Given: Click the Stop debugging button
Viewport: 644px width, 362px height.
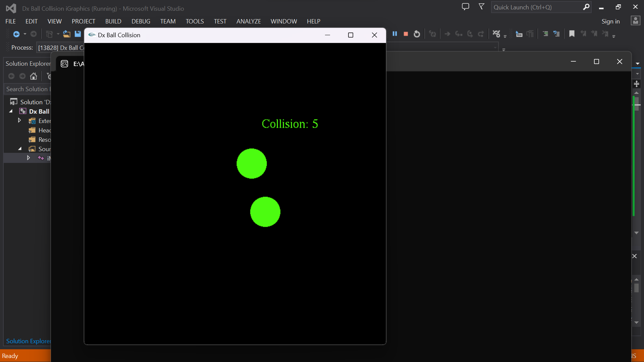Looking at the screenshot, I should pyautogui.click(x=406, y=34).
